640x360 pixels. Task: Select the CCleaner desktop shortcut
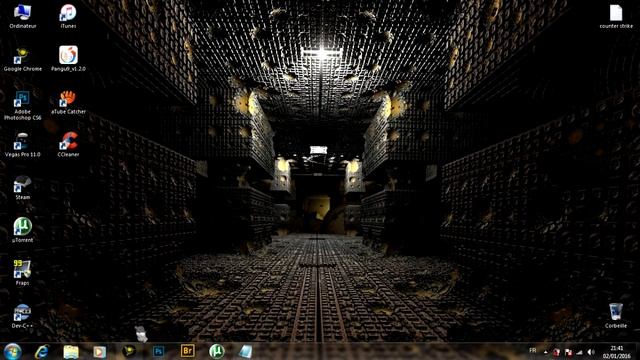68,145
